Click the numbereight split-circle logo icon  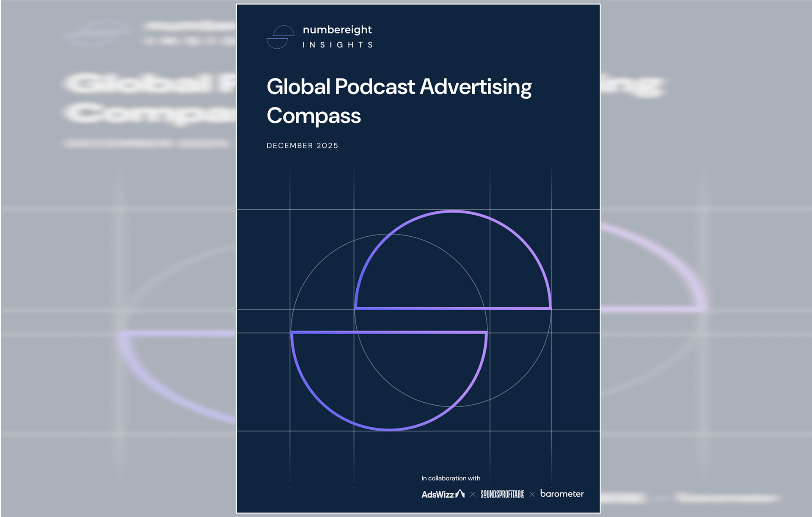click(280, 37)
